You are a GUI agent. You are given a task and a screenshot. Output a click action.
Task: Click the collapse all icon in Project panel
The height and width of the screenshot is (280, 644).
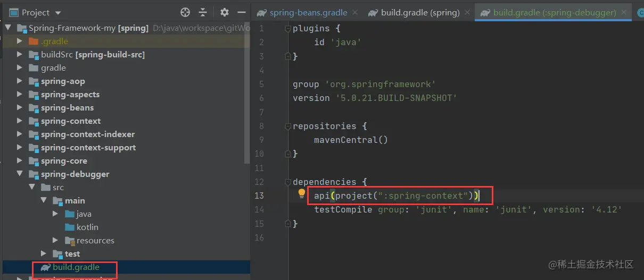(x=203, y=12)
